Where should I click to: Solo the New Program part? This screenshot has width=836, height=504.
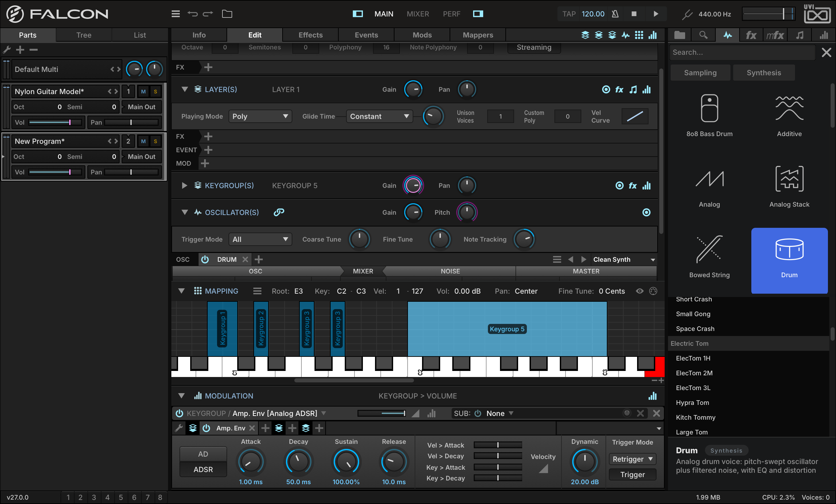coord(155,141)
